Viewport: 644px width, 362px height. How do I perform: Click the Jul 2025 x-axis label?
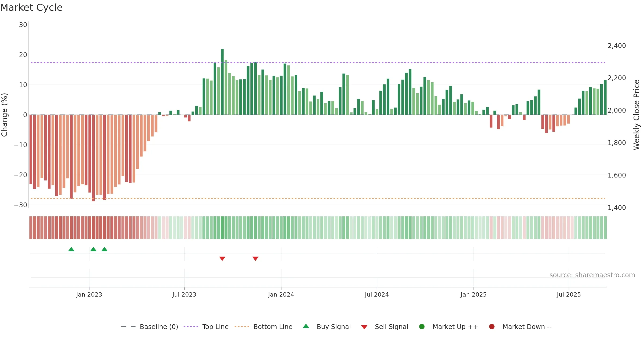click(569, 294)
